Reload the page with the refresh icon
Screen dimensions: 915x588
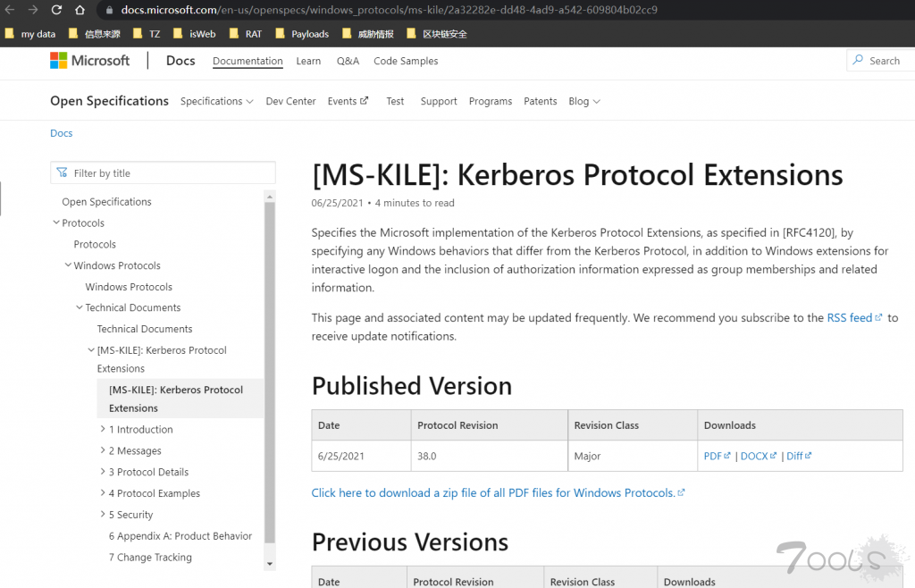[x=56, y=10]
